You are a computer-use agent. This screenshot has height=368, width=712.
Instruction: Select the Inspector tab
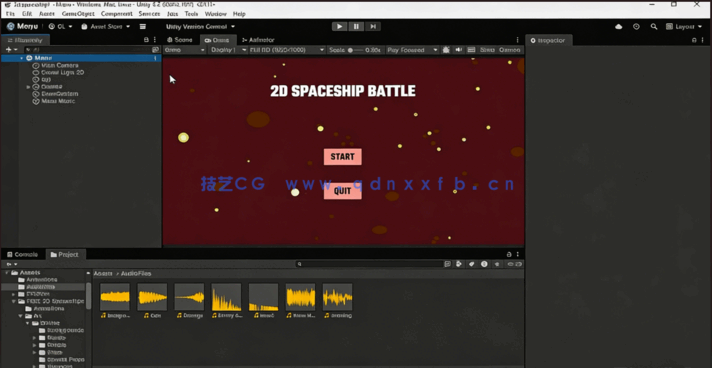(x=548, y=40)
